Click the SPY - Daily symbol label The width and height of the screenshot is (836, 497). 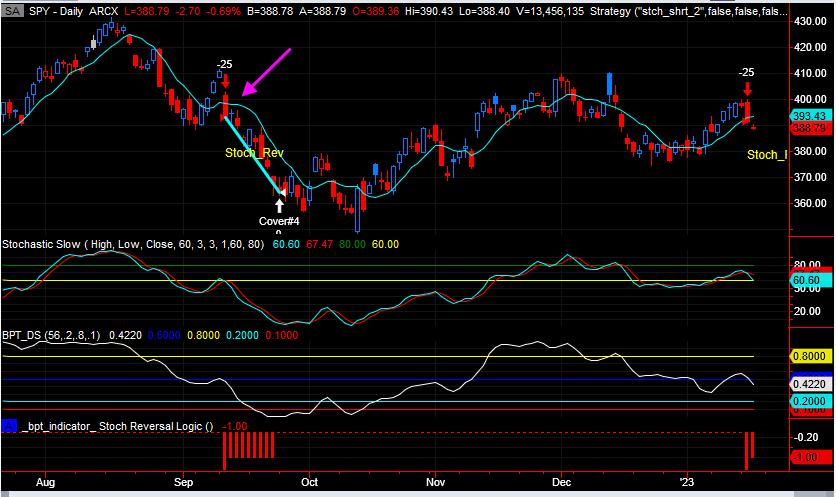point(57,8)
